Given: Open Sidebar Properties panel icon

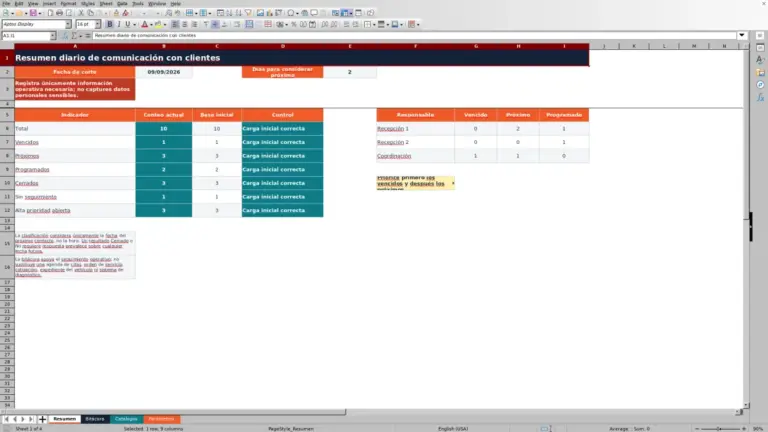Looking at the screenshot, I should tap(760, 48).
